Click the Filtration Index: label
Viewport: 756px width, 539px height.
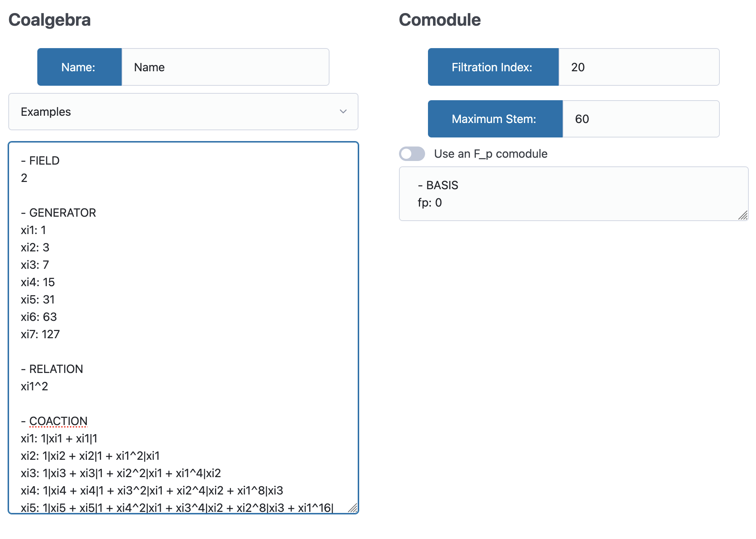click(x=493, y=67)
